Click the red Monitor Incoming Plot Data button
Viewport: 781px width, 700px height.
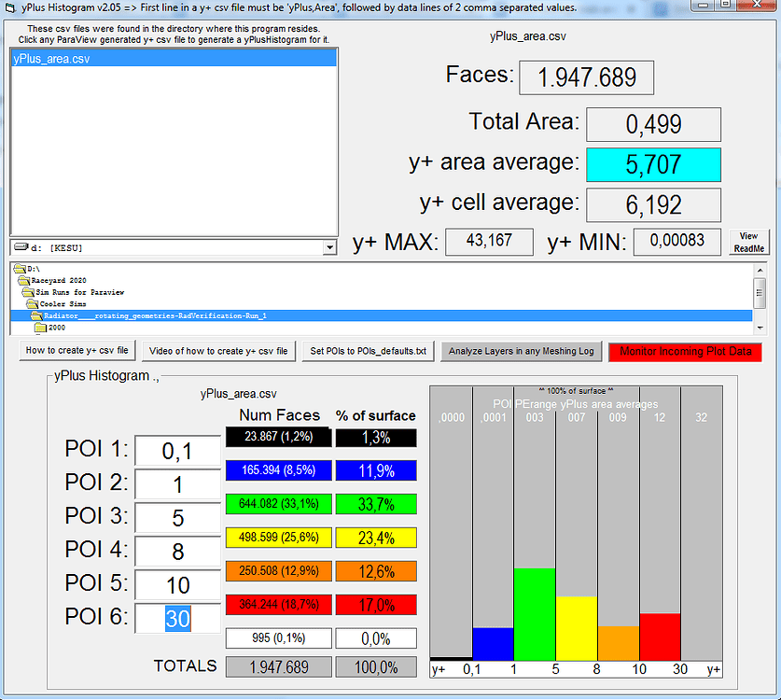point(685,350)
